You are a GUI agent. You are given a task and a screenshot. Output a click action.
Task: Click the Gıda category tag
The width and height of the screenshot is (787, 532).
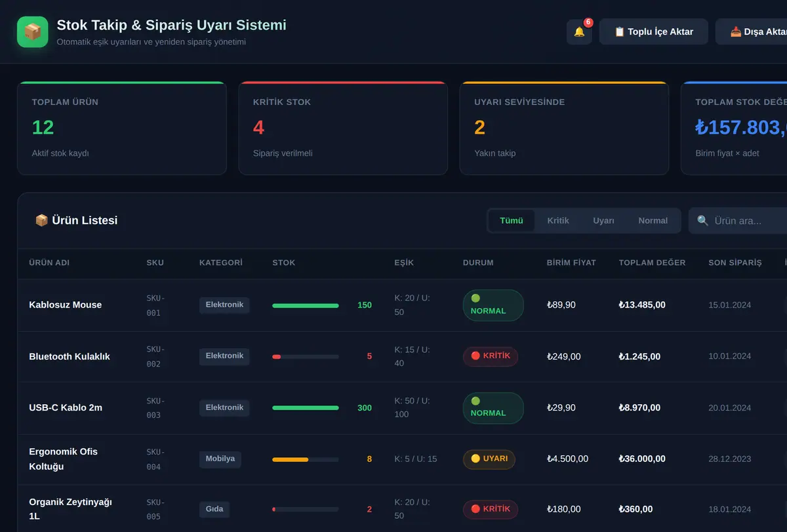pyautogui.click(x=214, y=509)
